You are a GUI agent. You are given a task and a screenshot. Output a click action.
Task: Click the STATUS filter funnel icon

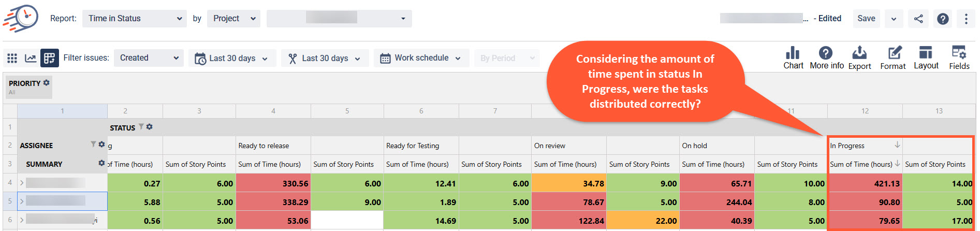tap(141, 127)
